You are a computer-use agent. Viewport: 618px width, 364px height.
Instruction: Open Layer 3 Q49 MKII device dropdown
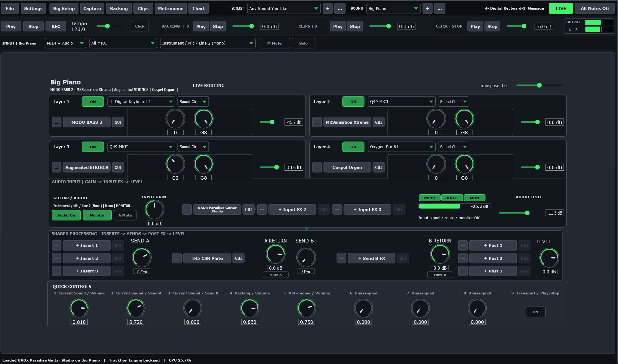pos(141,147)
